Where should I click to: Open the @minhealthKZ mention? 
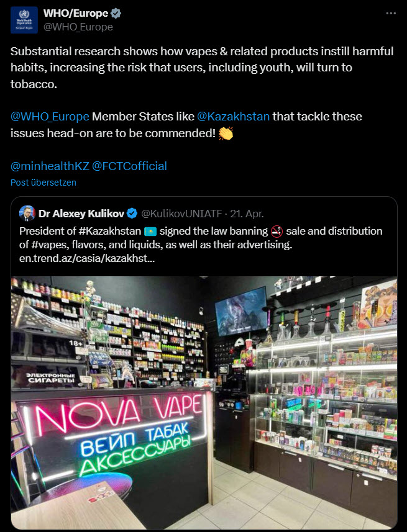click(50, 166)
